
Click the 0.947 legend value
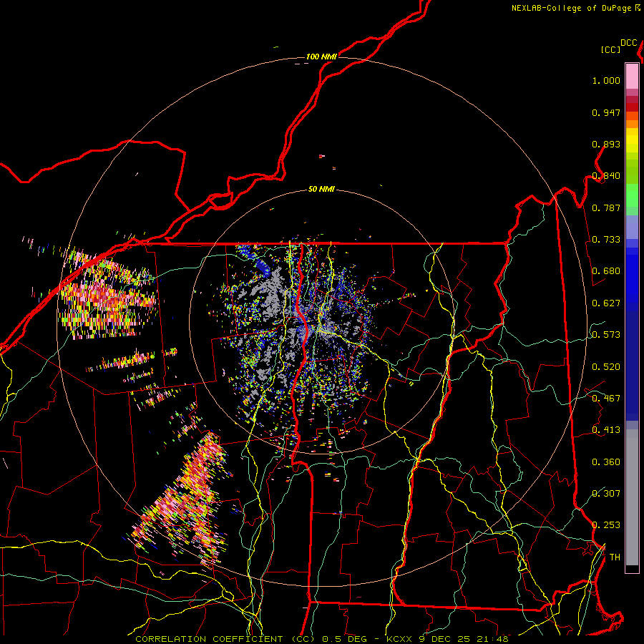tap(606, 112)
